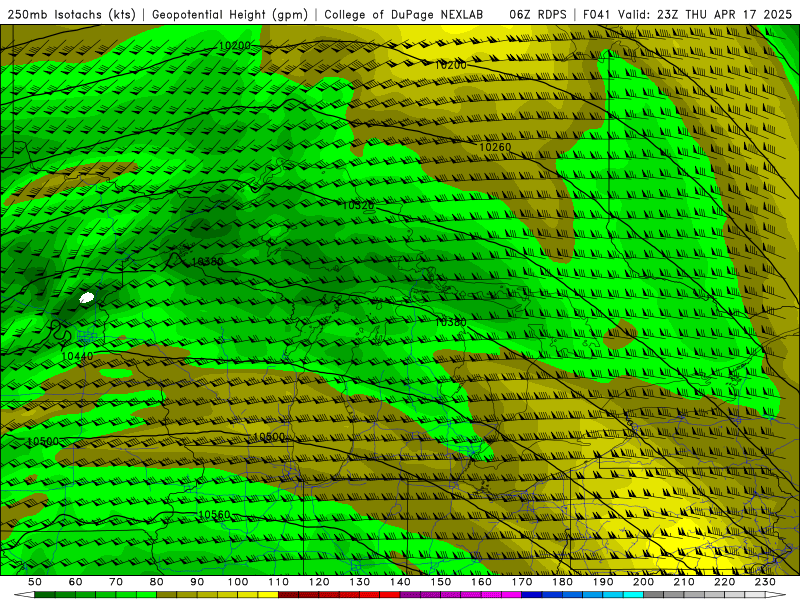The image size is (800, 600).
Task: Click the 180 kts value on the color scale
Action: coord(562,582)
